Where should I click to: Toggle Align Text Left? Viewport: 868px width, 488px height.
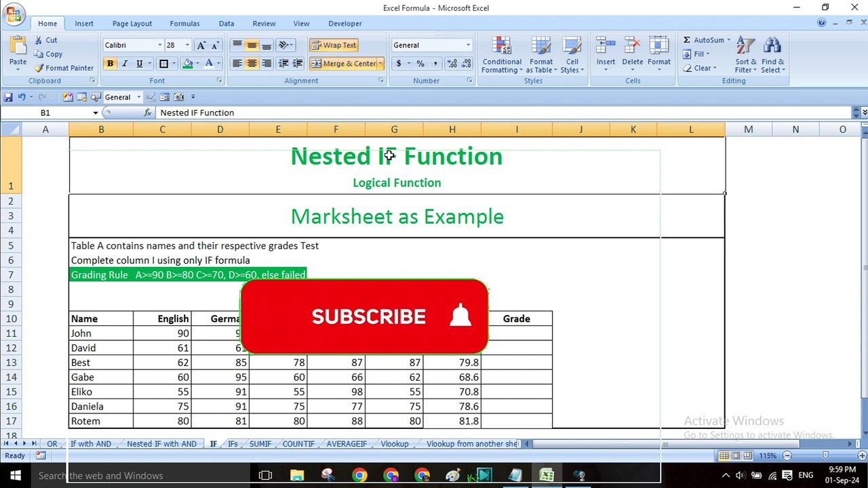tap(237, 64)
